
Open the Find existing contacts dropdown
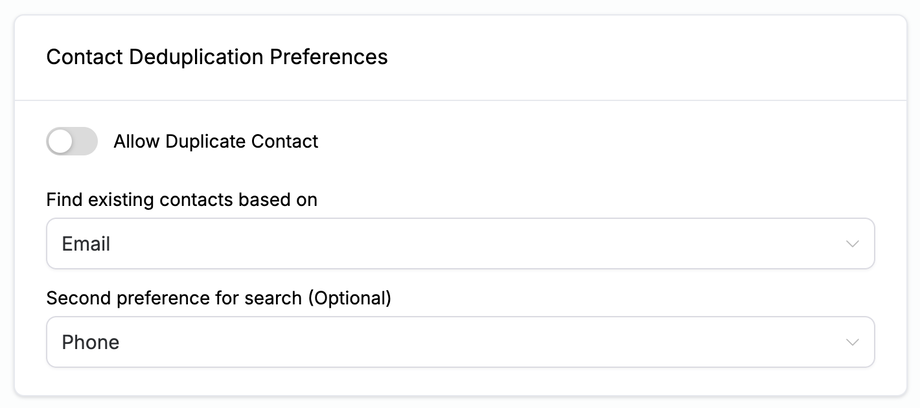tap(460, 244)
